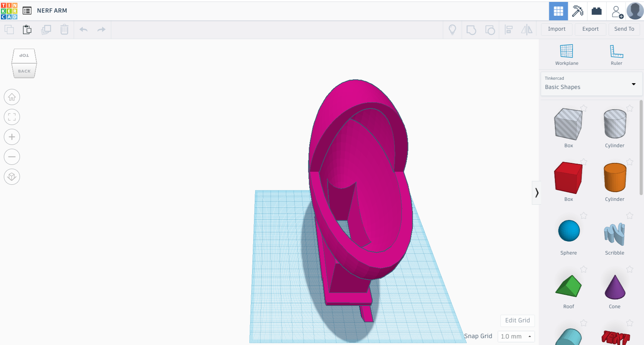The height and width of the screenshot is (345, 644).
Task: Favorite the Sphere with its star
Action: 584,216
